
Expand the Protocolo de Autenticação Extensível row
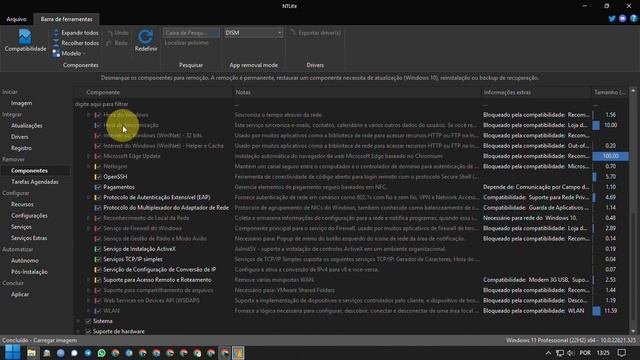point(88,198)
